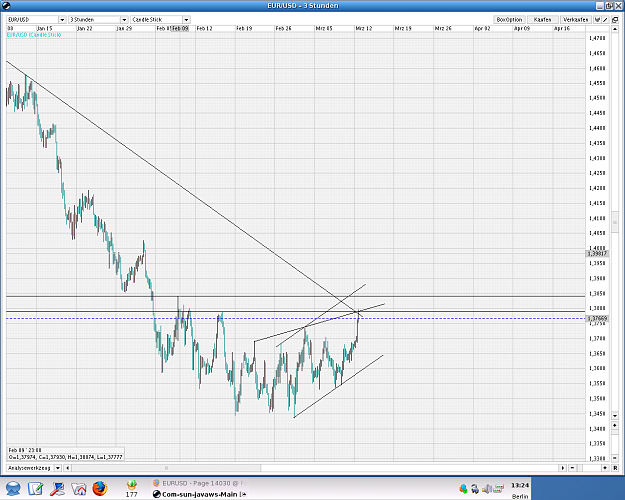Click the vertical zoom plus button
The width and height of the screenshot is (625, 500).
(x=615, y=425)
